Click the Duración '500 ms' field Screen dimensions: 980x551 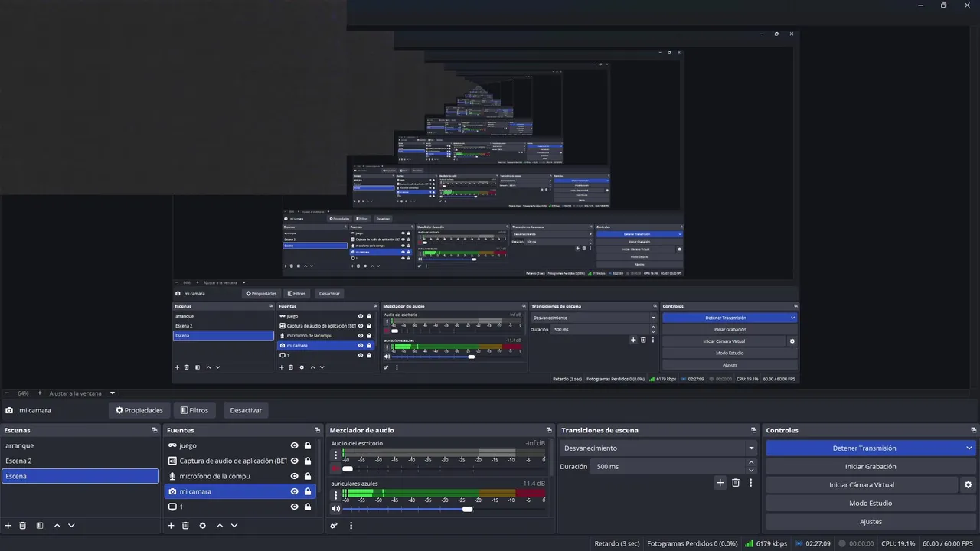pyautogui.click(x=668, y=467)
